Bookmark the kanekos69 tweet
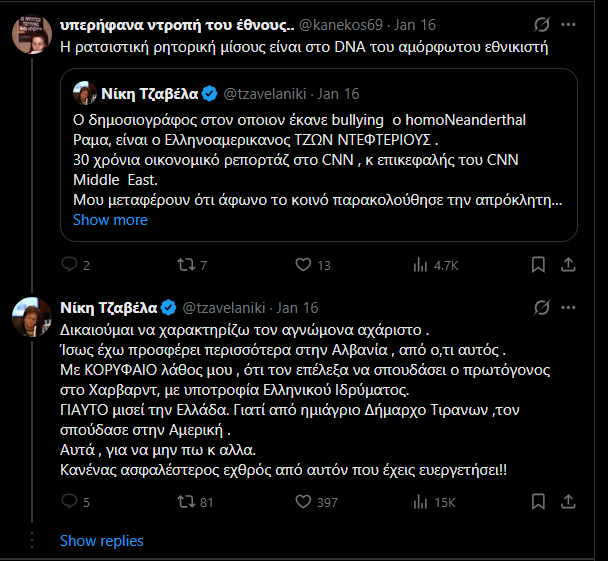Screen dimensions: 608x561 point(538,265)
